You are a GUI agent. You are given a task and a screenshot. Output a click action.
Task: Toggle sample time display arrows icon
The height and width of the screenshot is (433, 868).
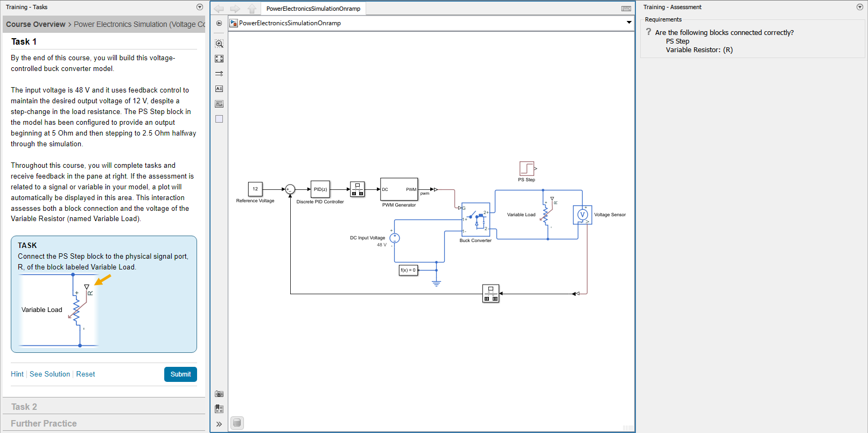(x=219, y=74)
